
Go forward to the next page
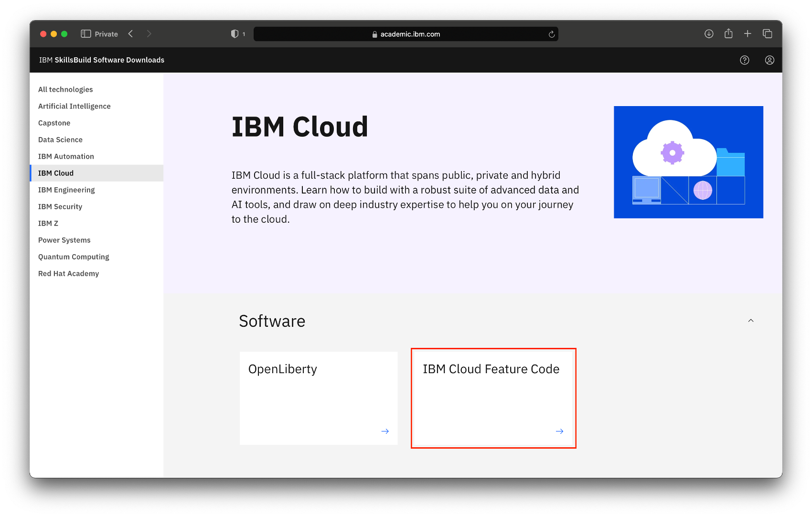tap(149, 34)
